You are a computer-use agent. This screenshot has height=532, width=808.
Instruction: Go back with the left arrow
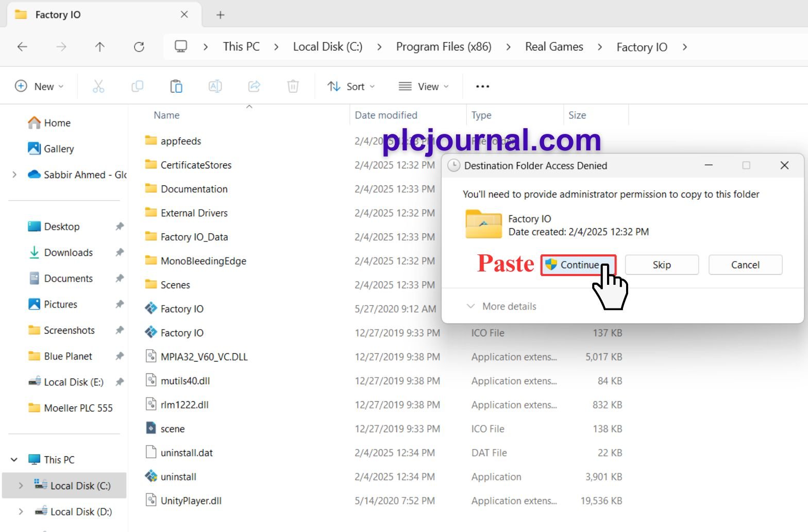[22, 47]
